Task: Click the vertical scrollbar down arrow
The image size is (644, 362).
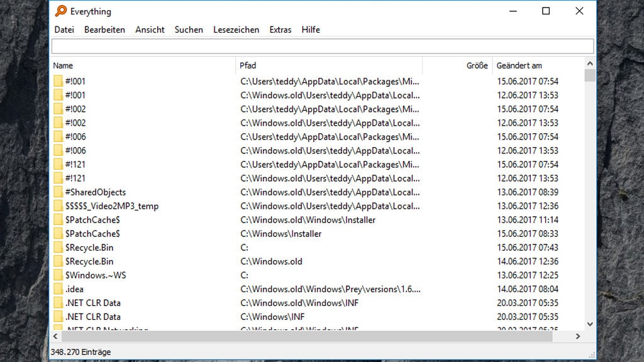Action: (589, 324)
